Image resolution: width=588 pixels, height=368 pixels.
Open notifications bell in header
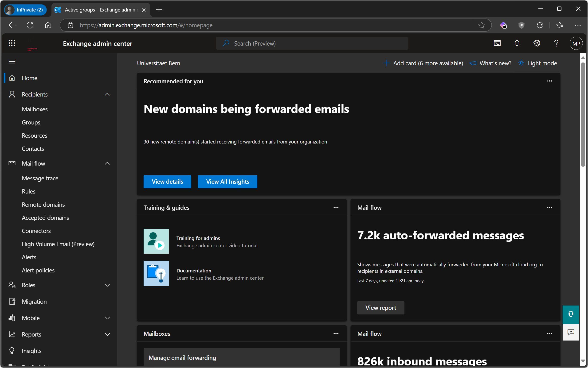[x=517, y=43]
